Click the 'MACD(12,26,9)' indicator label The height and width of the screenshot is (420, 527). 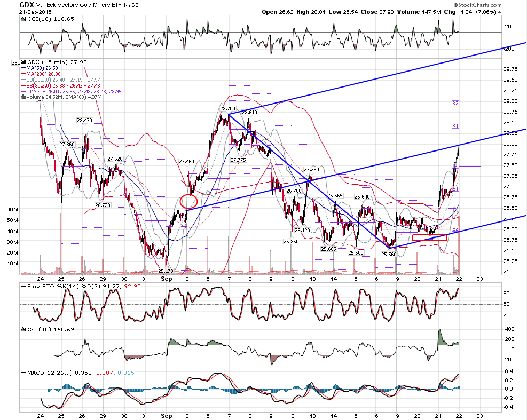[x=50, y=373]
